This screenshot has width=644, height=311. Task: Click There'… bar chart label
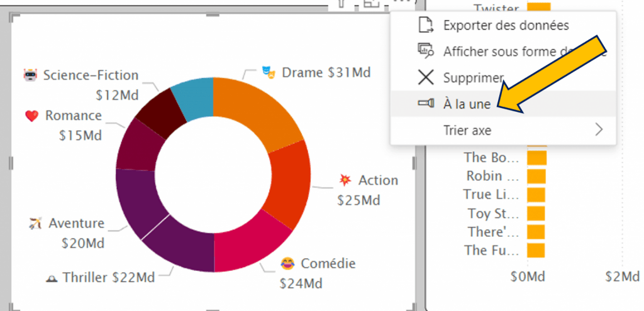coord(493,232)
